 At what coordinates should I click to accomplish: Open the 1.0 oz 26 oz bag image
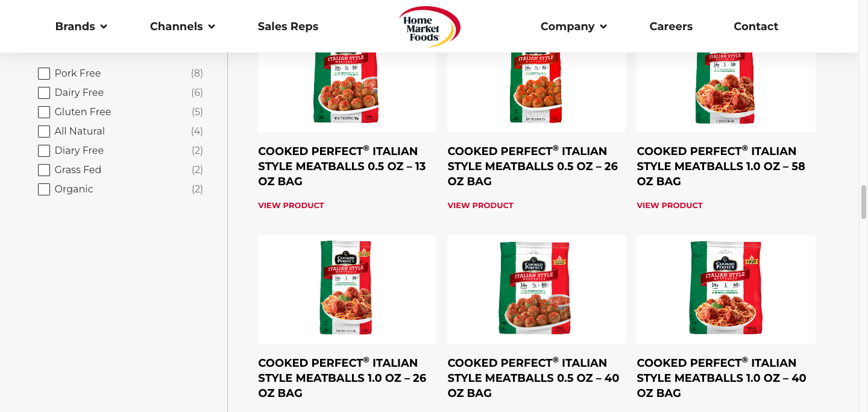347,288
